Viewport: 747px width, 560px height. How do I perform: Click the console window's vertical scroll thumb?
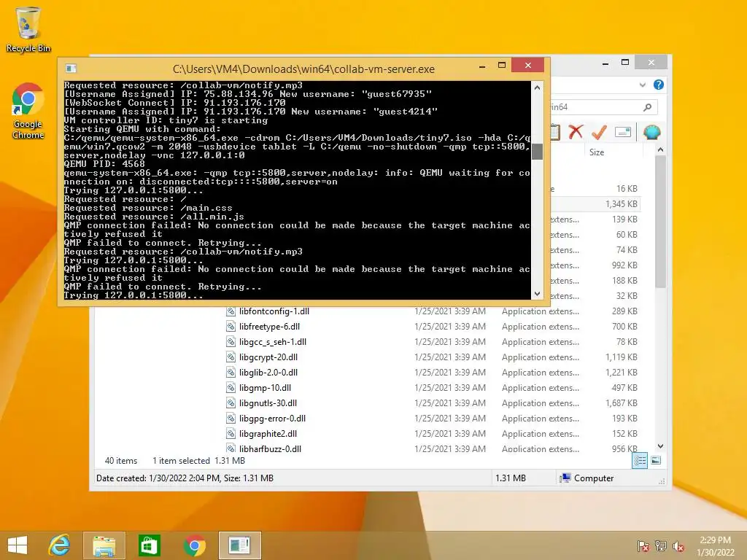[x=537, y=152]
